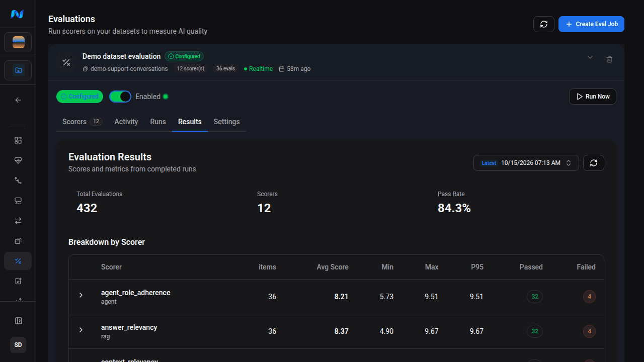Open the workspace avatar switcher
The image size is (644, 362).
tap(18, 42)
